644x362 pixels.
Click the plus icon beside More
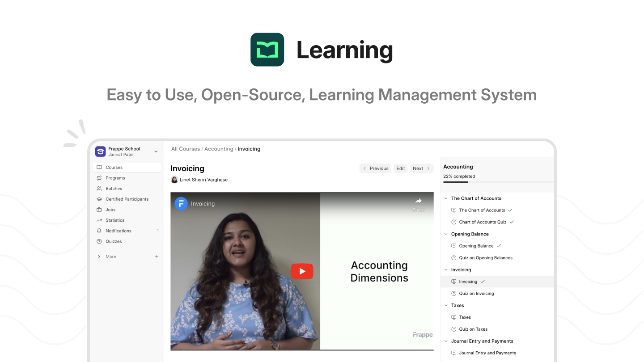(x=157, y=257)
